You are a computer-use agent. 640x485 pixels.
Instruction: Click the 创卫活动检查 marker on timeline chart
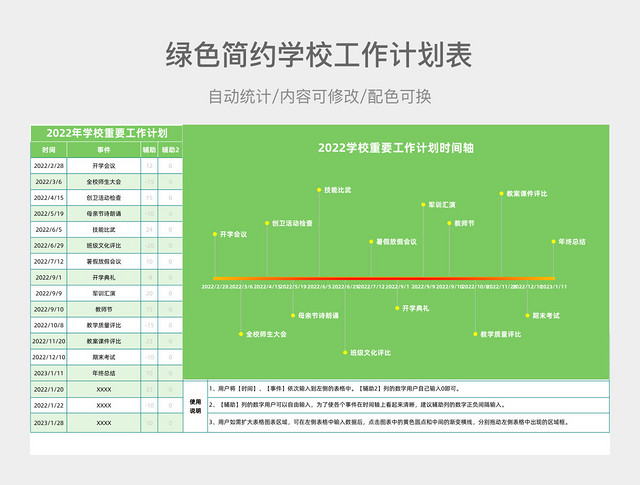tap(267, 223)
